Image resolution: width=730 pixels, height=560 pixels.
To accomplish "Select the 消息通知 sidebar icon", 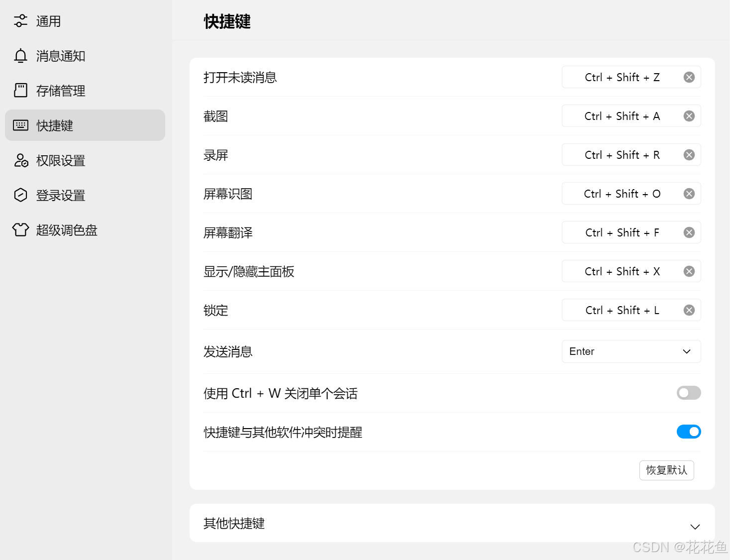I will point(20,56).
